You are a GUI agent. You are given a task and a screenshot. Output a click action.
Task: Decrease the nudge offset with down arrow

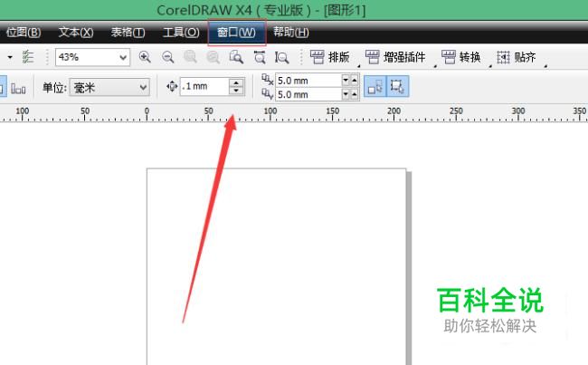point(236,91)
